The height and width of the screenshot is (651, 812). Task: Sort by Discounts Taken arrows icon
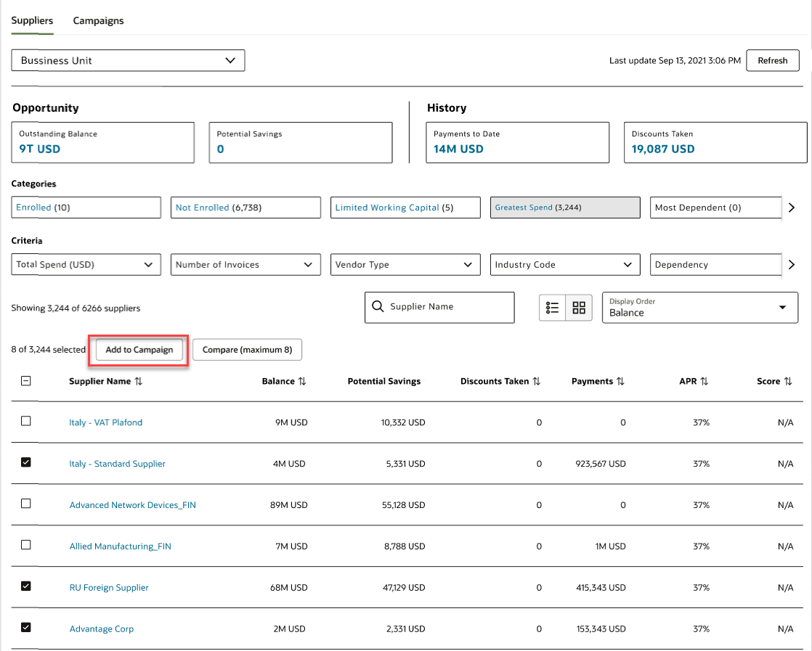coord(537,382)
